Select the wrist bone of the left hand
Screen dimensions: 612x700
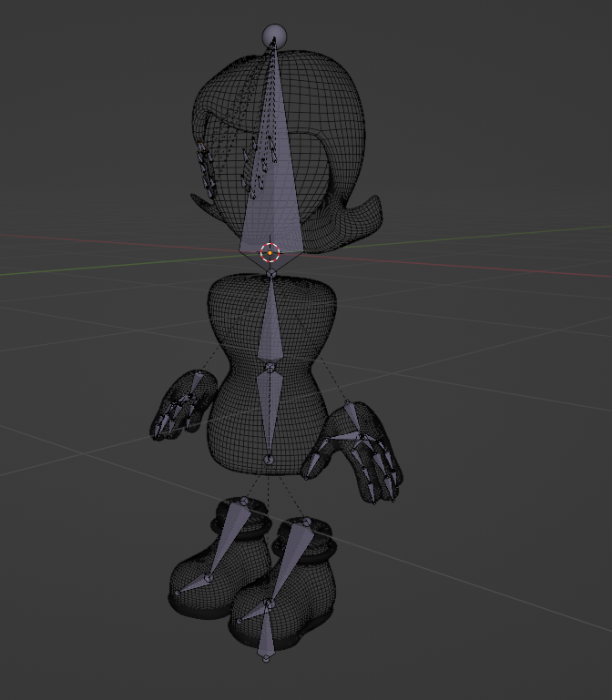pos(196,382)
